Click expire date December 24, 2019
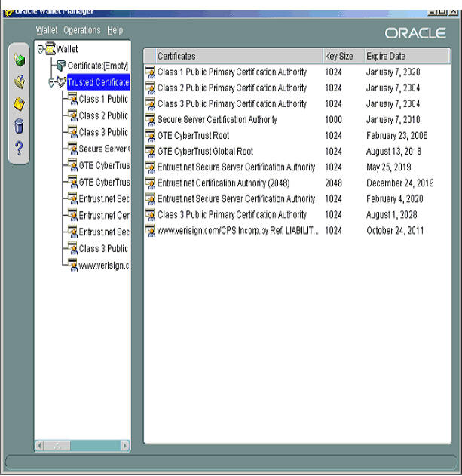This screenshot has width=462, height=476. click(399, 183)
